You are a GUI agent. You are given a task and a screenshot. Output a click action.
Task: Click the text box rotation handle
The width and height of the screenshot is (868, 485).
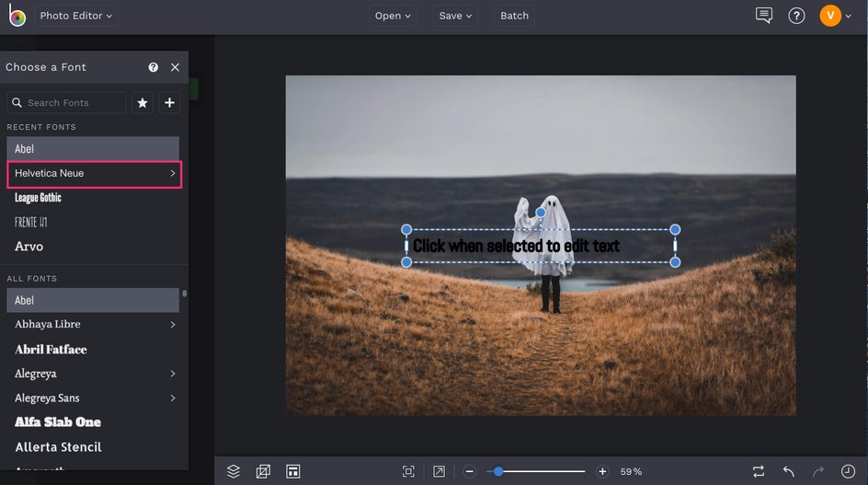point(541,213)
